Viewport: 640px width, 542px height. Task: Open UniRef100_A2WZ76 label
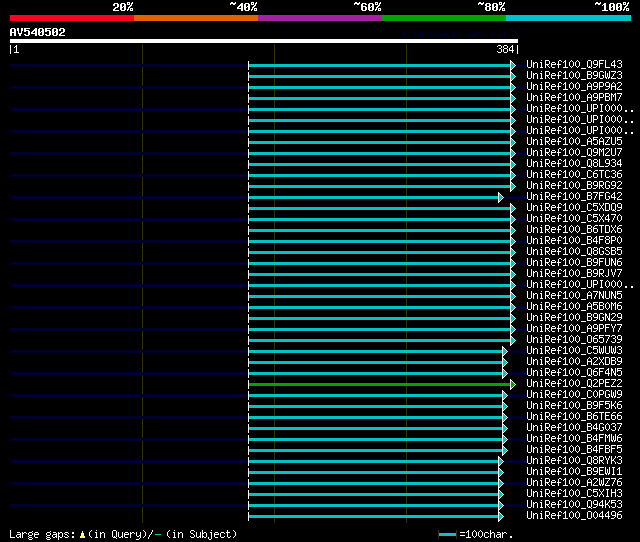[x=574, y=483]
